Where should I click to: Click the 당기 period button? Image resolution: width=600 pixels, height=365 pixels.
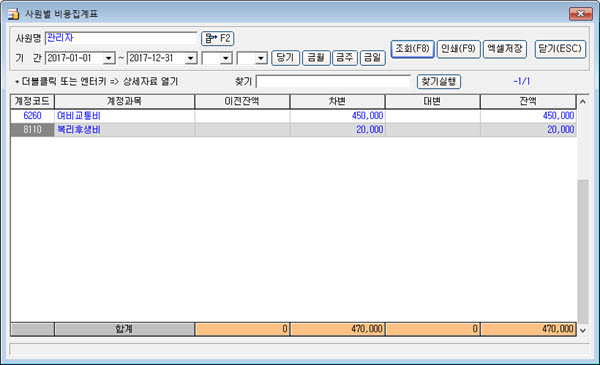tap(285, 58)
